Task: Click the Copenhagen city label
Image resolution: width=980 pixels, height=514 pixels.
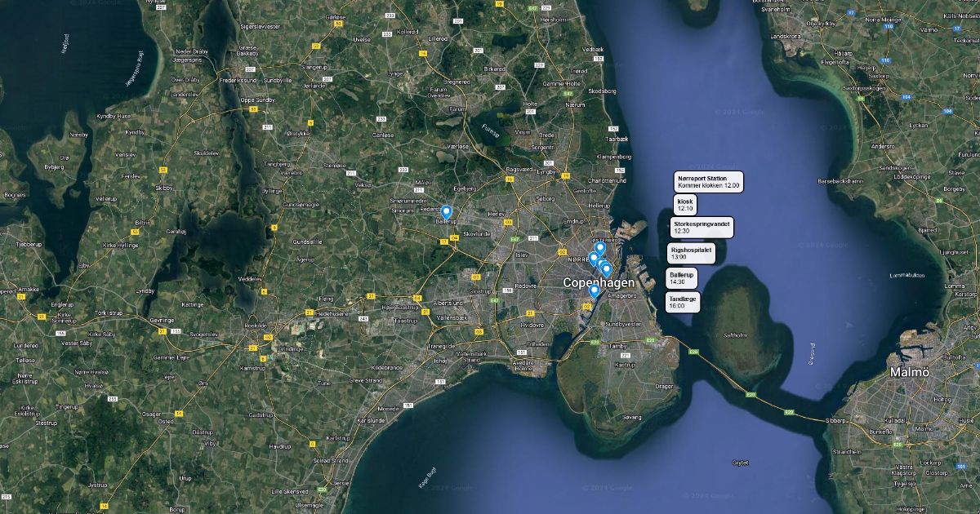Action: click(599, 282)
